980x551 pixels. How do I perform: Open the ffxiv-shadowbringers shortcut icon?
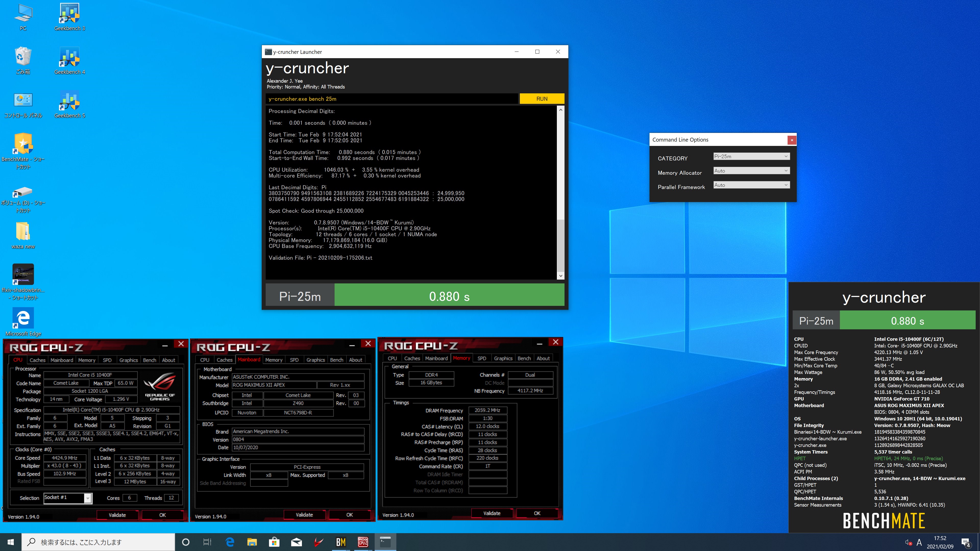(x=23, y=282)
